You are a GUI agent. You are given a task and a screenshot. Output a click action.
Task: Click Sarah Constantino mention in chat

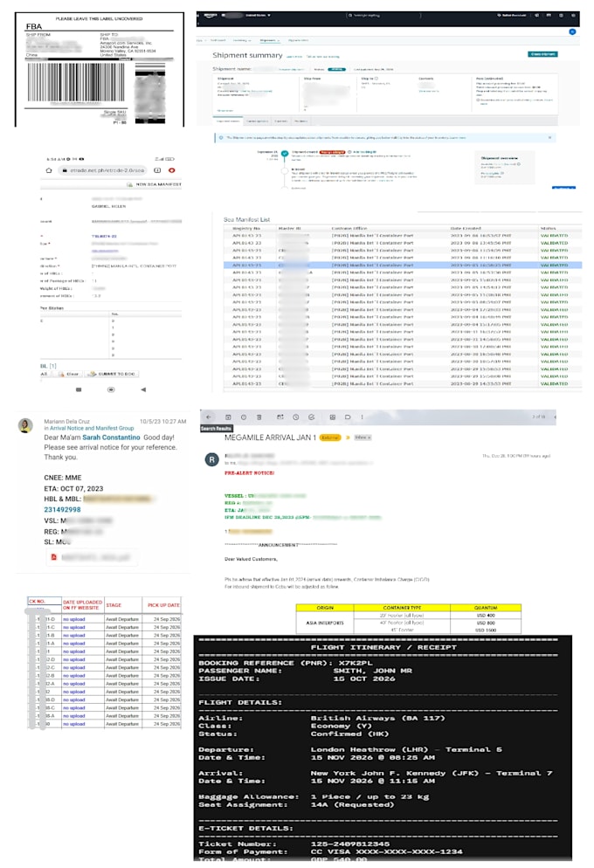[111, 437]
